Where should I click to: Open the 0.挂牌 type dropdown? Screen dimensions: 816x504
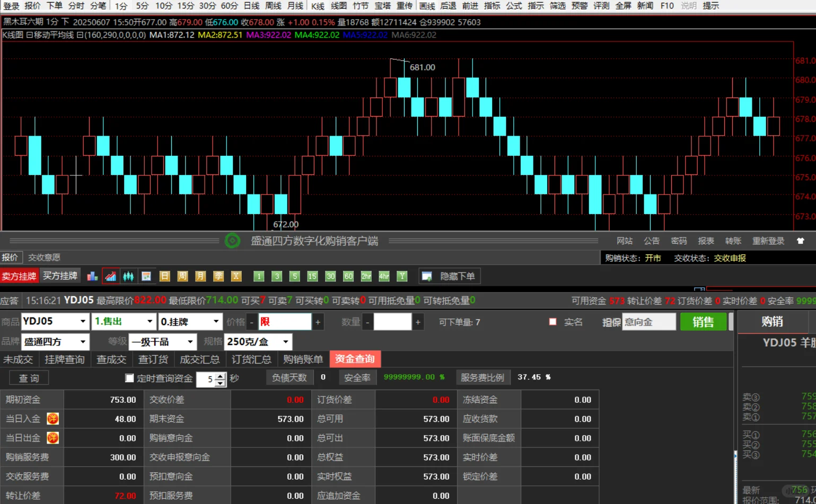tap(190, 321)
